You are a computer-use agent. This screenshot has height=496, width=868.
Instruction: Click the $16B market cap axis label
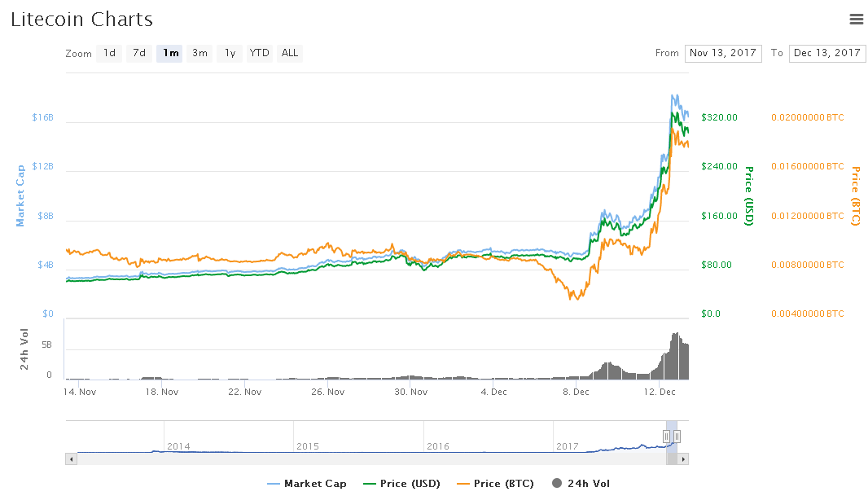click(x=42, y=117)
